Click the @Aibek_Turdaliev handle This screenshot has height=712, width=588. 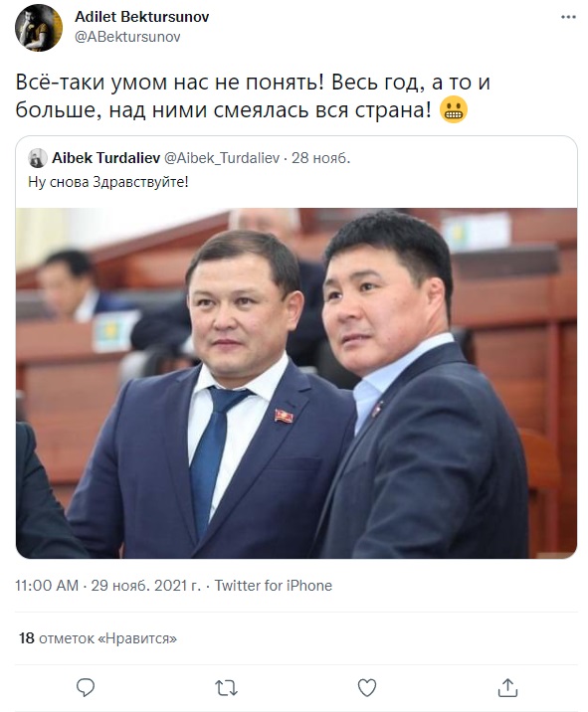221,158
